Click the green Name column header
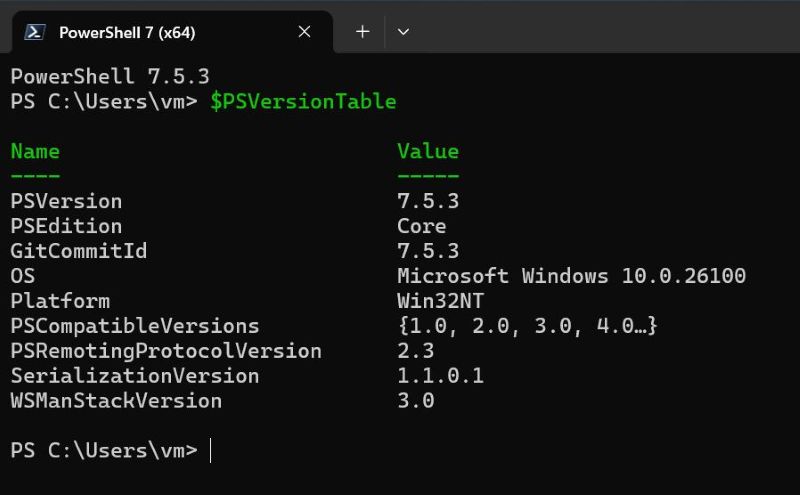This screenshot has width=800, height=495. [x=35, y=151]
